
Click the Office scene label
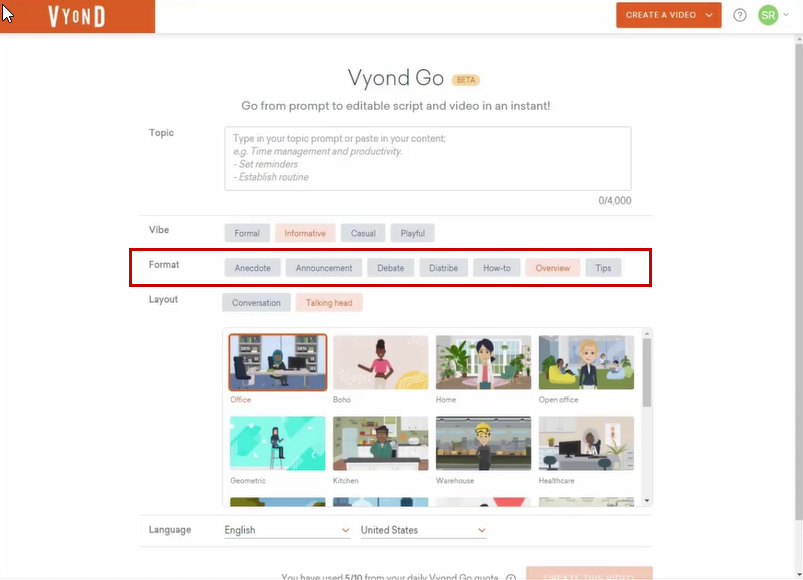tap(241, 400)
